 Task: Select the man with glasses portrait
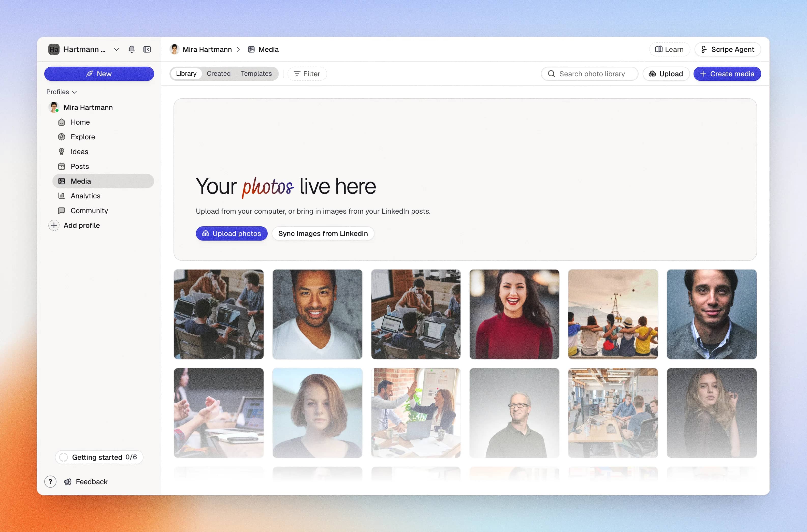pyautogui.click(x=514, y=413)
